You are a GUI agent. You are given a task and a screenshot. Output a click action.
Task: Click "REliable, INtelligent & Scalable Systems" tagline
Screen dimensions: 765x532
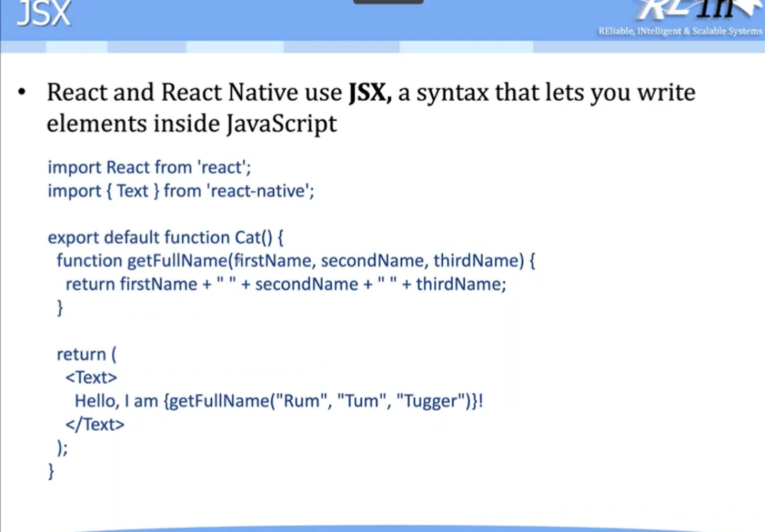coord(680,31)
